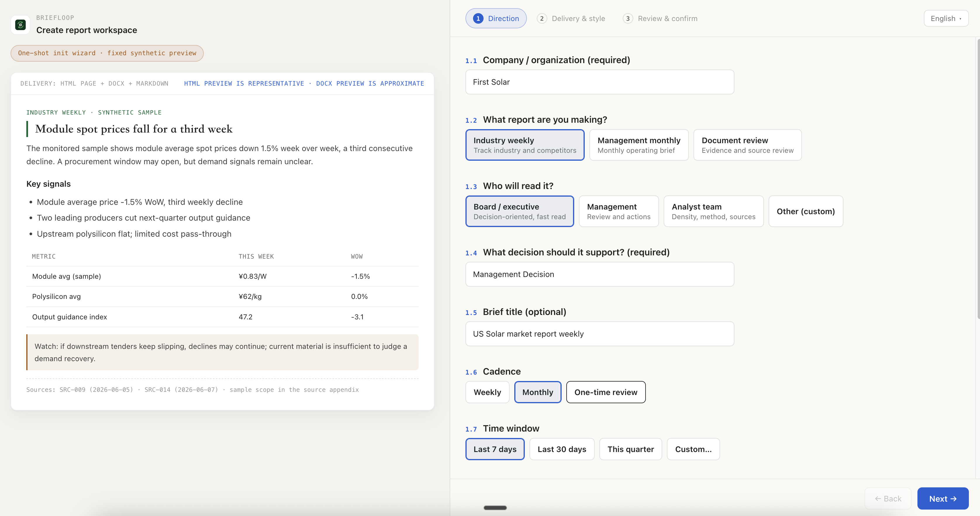Click the Brief title input field
The image size is (980, 516).
[x=600, y=334]
